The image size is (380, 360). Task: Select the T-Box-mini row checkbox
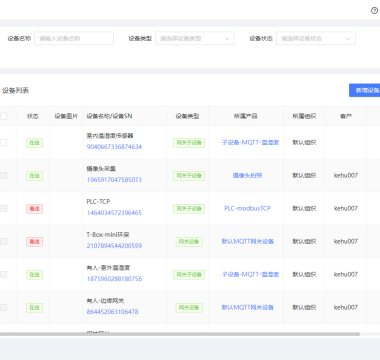pos(3,241)
